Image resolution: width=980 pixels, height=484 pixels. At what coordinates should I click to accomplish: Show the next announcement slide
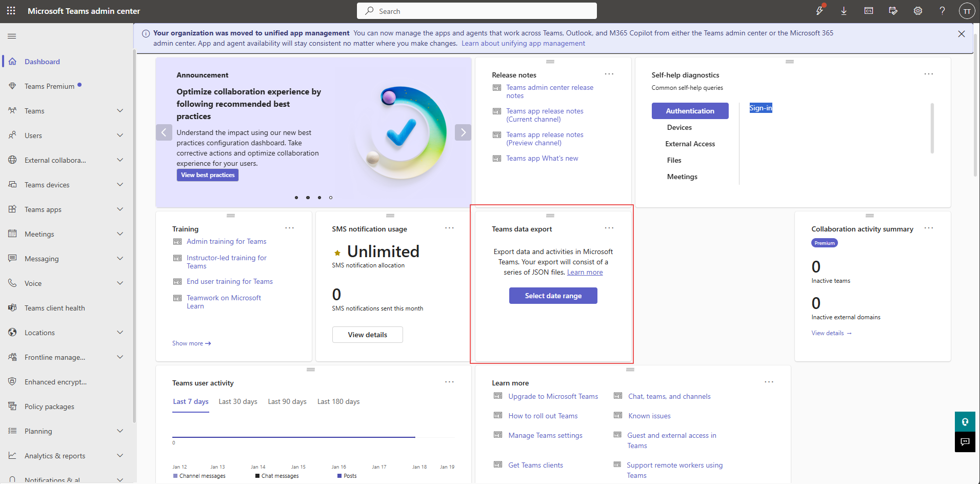[463, 132]
